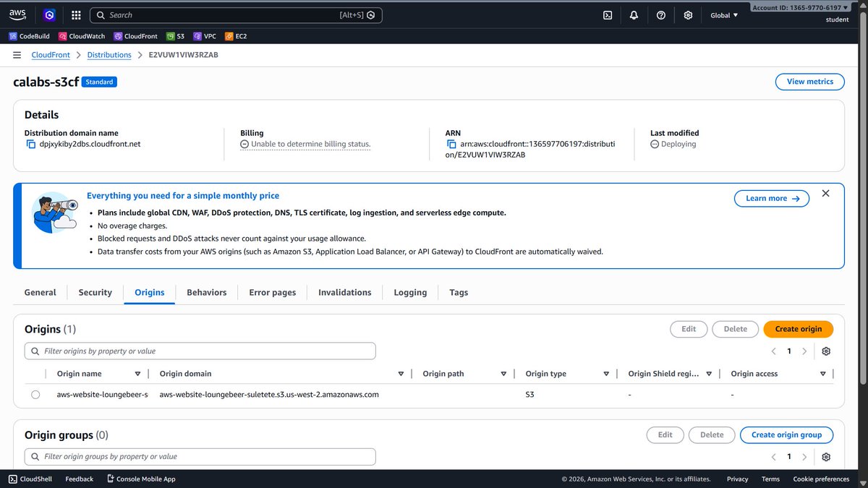Viewport: 868px width, 488px height.
Task: Click Learn more in the banner
Action: pos(772,198)
